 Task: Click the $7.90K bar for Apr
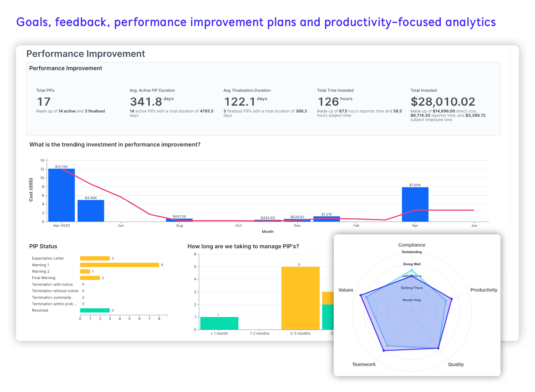[415, 204]
